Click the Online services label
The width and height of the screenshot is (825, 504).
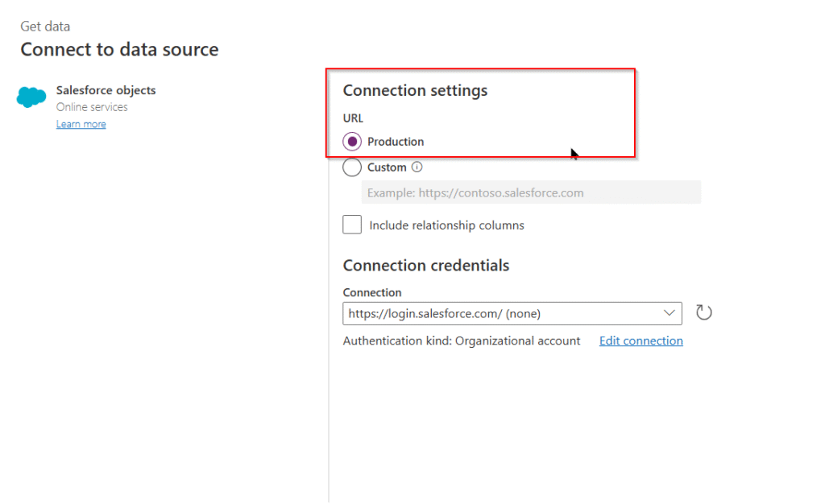click(92, 107)
